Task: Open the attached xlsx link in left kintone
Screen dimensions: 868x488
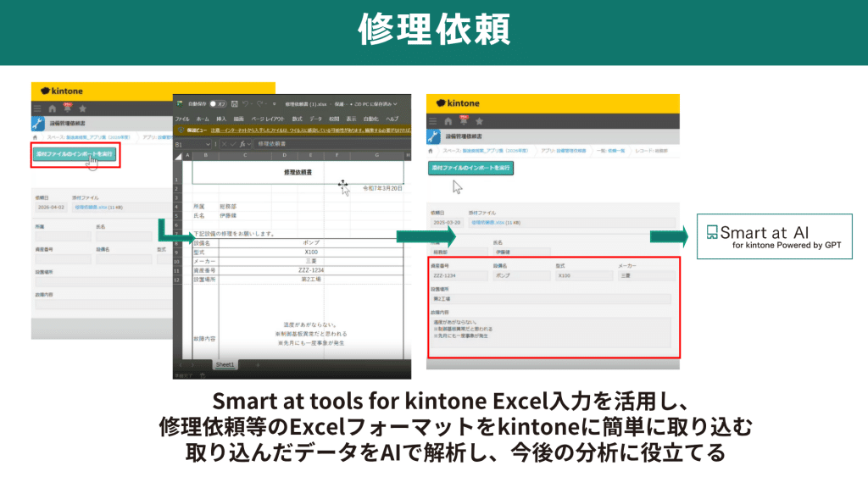Action: pyautogui.click(x=91, y=208)
